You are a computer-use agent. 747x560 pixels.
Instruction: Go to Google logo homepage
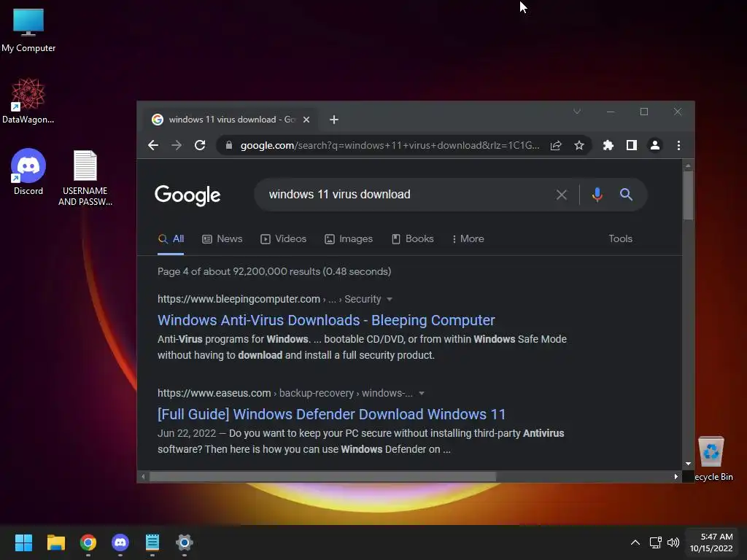point(187,195)
